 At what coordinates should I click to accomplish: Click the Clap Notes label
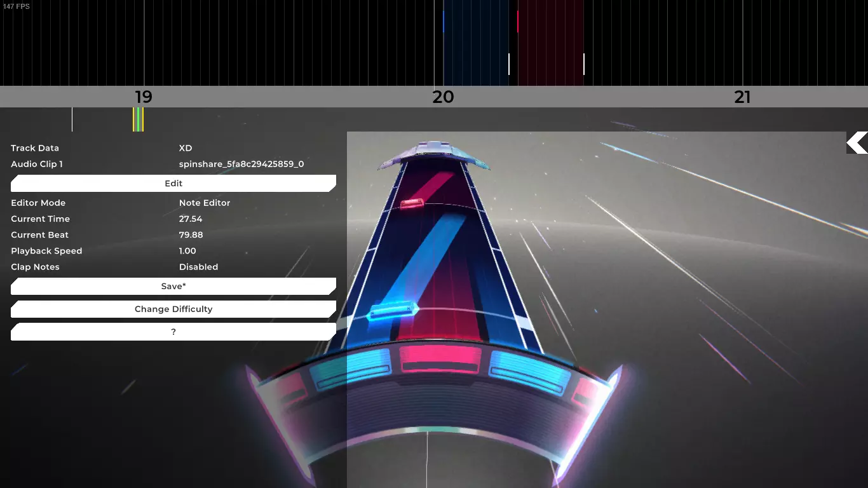point(35,267)
